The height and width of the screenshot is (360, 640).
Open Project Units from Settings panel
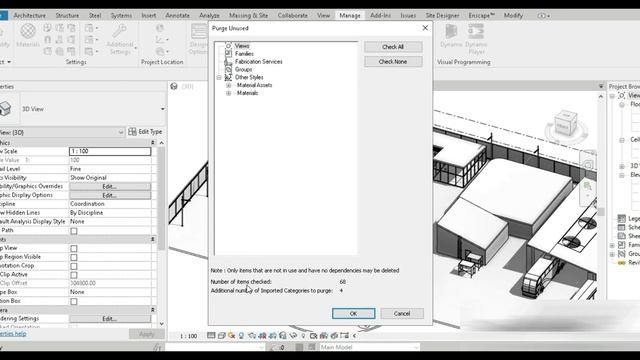pos(71,51)
